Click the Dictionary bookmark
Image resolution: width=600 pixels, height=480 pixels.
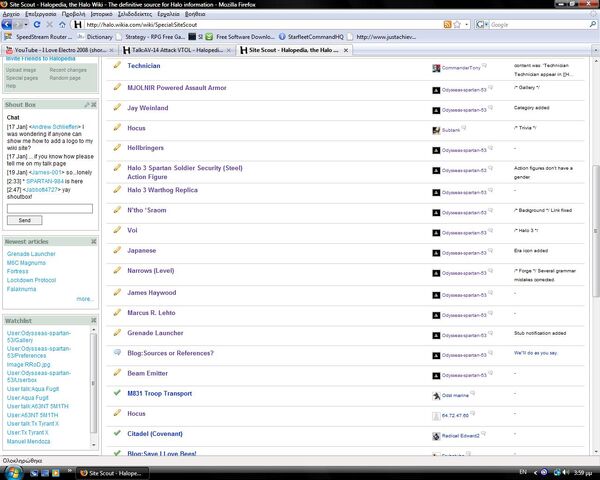coord(96,37)
